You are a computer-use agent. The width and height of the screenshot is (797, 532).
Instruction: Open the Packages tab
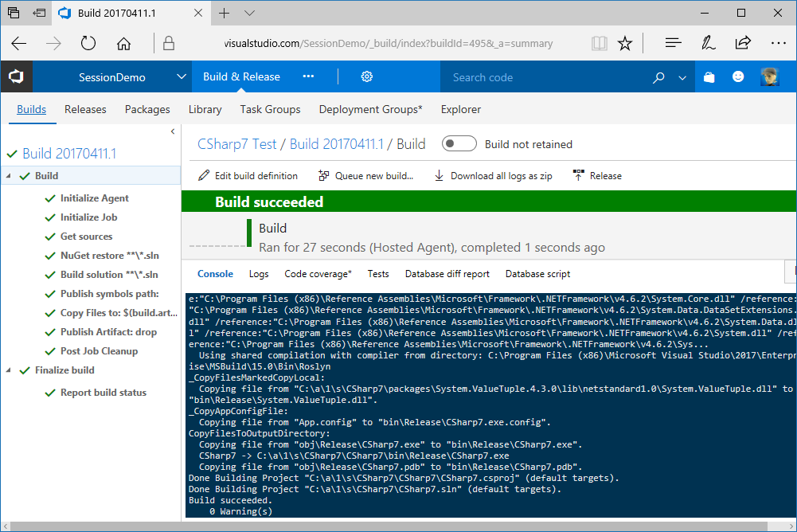point(147,109)
